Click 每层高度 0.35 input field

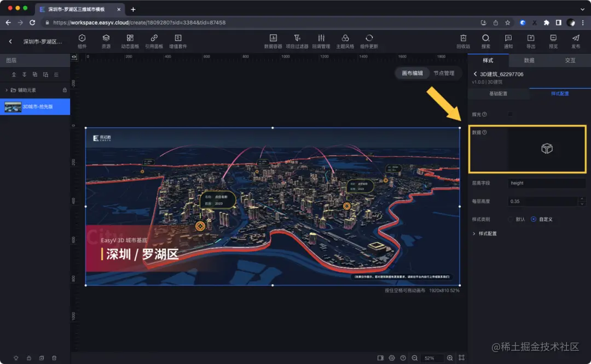coord(543,201)
